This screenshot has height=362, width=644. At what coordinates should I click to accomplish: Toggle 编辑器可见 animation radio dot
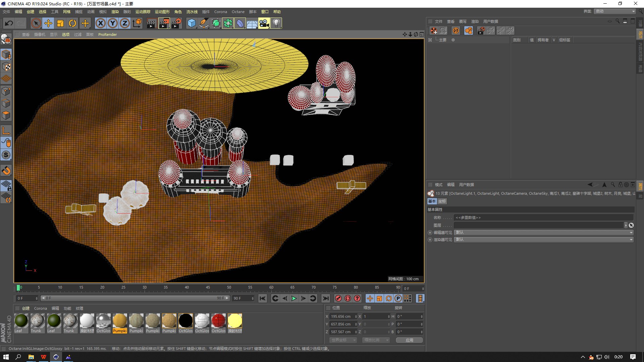(x=430, y=232)
